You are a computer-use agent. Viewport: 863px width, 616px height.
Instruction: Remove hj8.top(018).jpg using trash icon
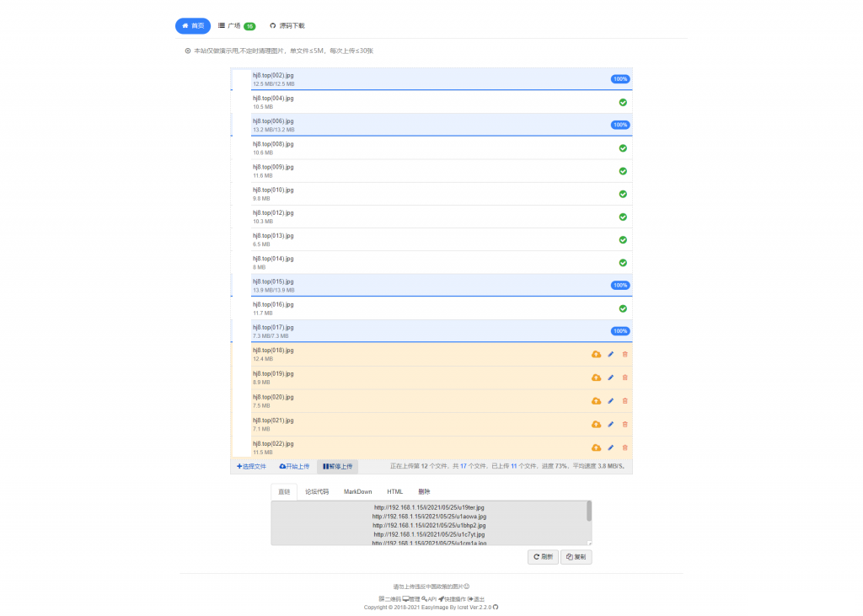pos(624,354)
